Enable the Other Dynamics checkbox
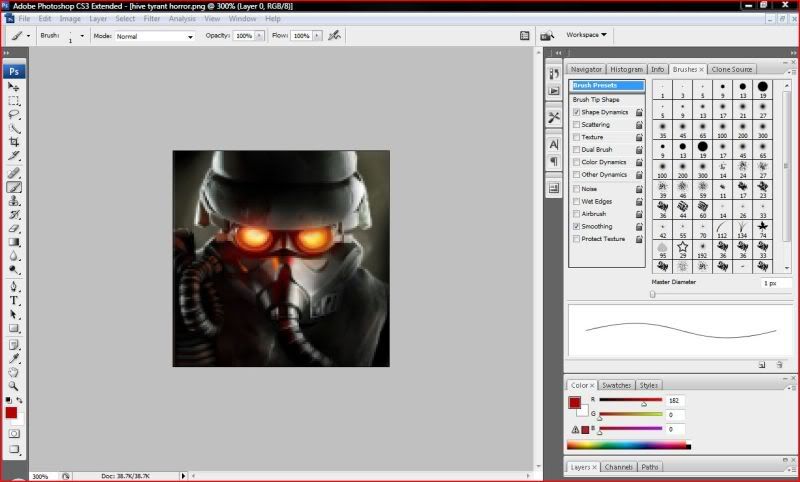The height and width of the screenshot is (482, 800). 577,174
